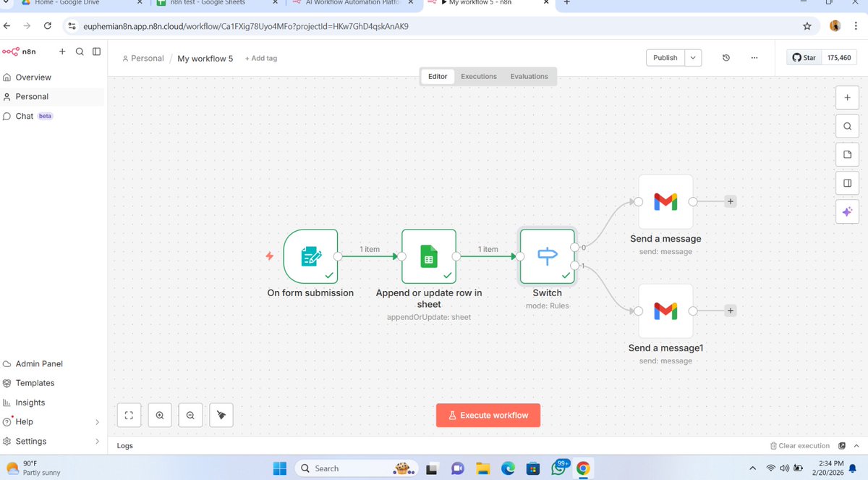Add node after Send a message1 output
This screenshot has height=480, width=868.
[731, 311]
